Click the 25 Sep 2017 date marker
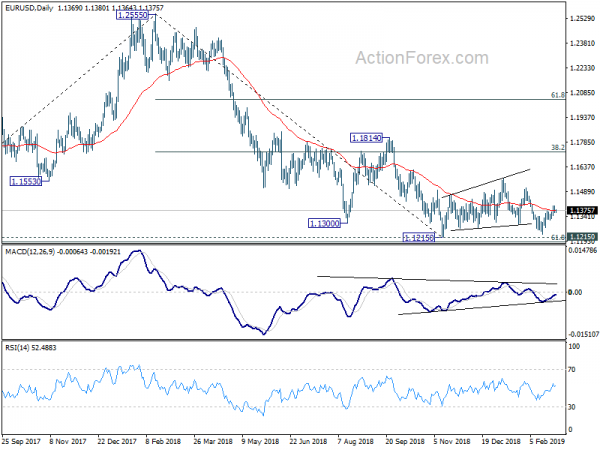 click(22, 441)
